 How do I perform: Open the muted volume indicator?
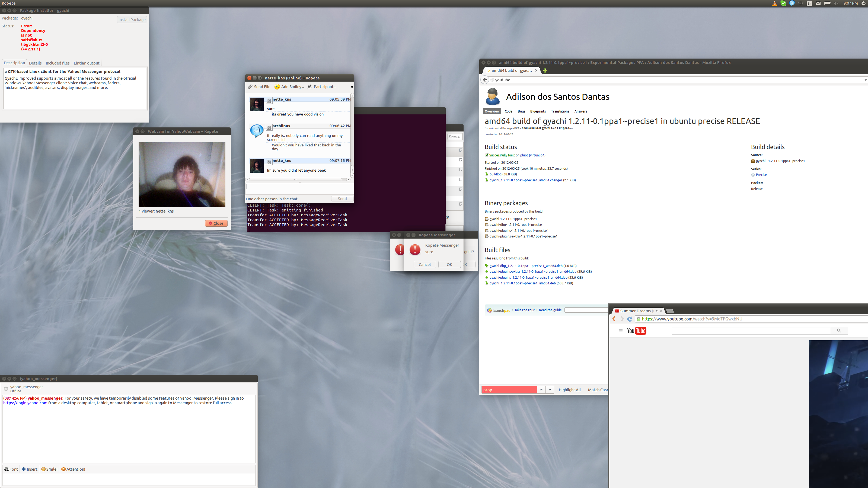click(836, 3)
